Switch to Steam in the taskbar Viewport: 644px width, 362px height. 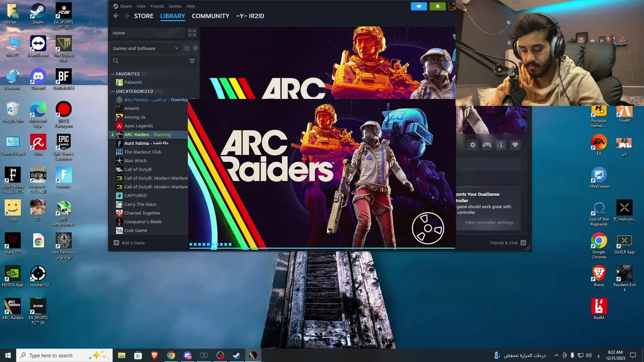tap(236, 355)
